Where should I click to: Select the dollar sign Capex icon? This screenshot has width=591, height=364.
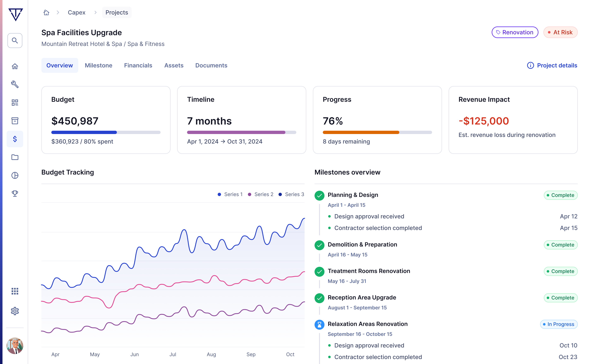tap(15, 139)
